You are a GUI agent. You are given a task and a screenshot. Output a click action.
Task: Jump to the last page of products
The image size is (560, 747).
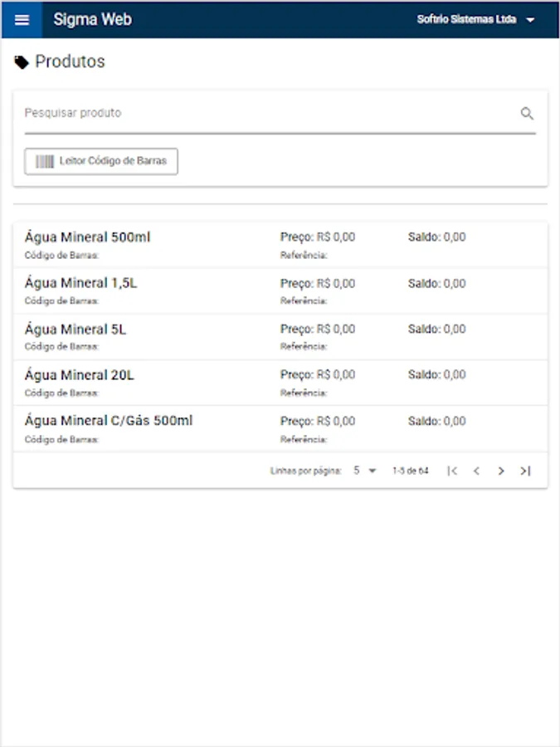(524, 471)
